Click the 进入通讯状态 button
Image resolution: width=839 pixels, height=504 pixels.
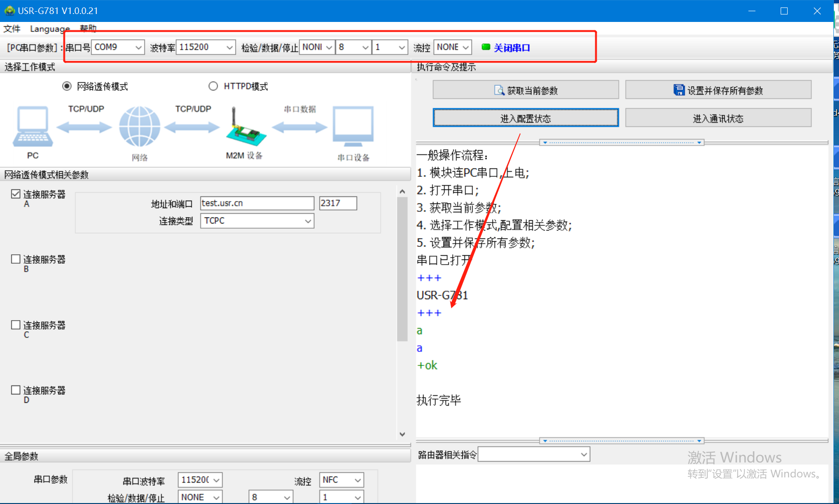718,119
